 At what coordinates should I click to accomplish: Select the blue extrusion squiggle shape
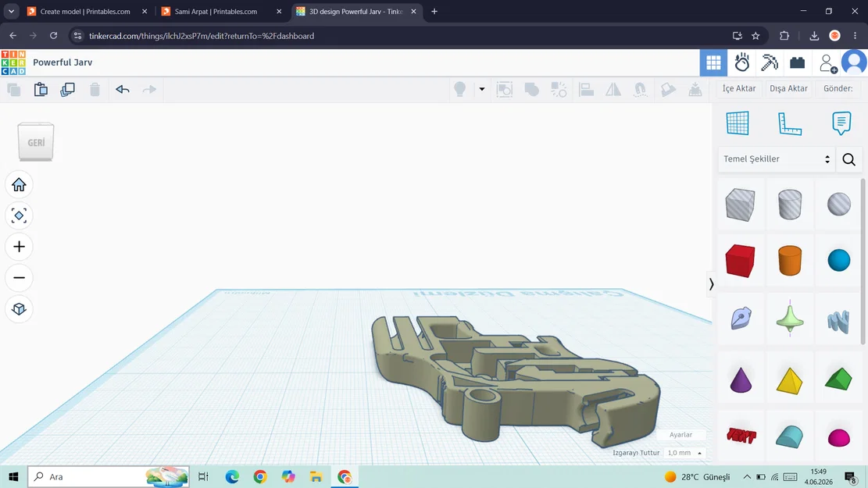click(x=838, y=322)
